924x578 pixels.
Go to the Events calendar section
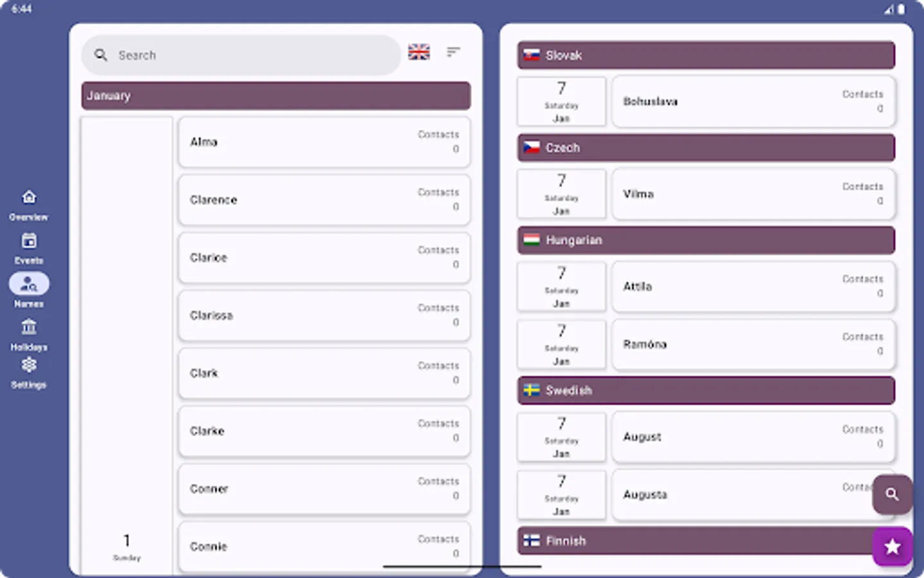click(29, 247)
